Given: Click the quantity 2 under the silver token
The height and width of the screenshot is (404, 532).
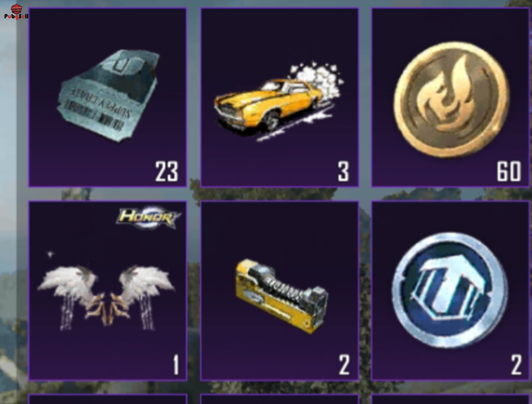Looking at the screenshot, I should [516, 365].
